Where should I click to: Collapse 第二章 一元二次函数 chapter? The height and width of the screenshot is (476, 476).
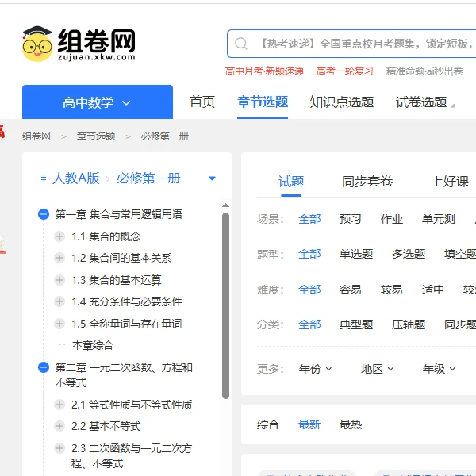pos(44,367)
